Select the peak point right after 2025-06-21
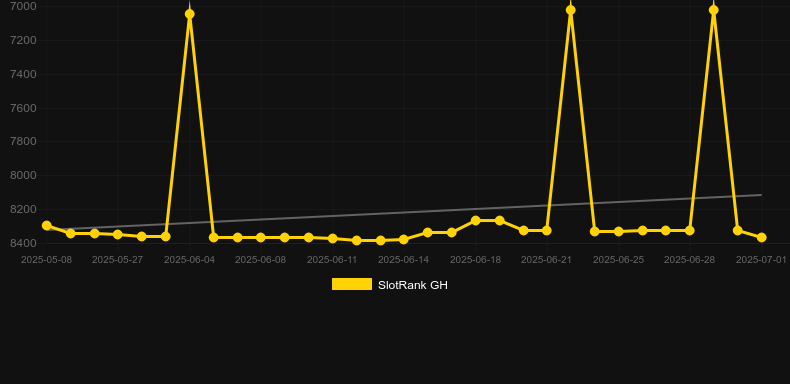This screenshot has width=790, height=384. click(571, 10)
